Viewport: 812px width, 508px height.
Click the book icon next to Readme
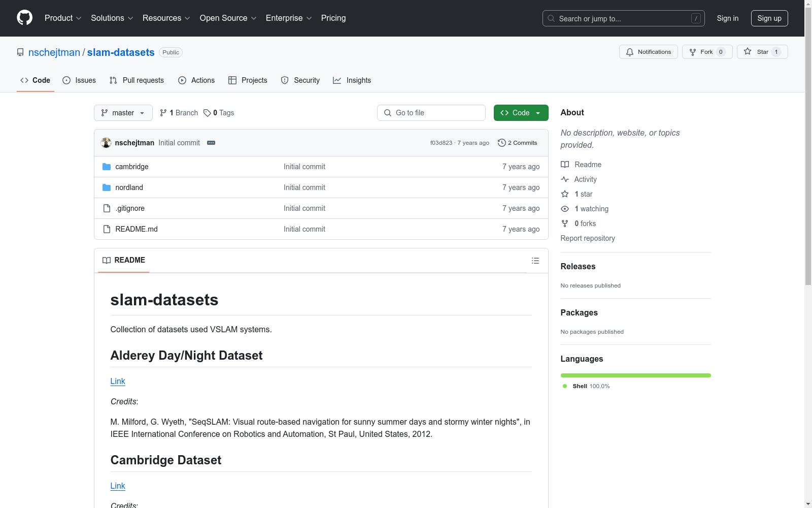pos(565,165)
